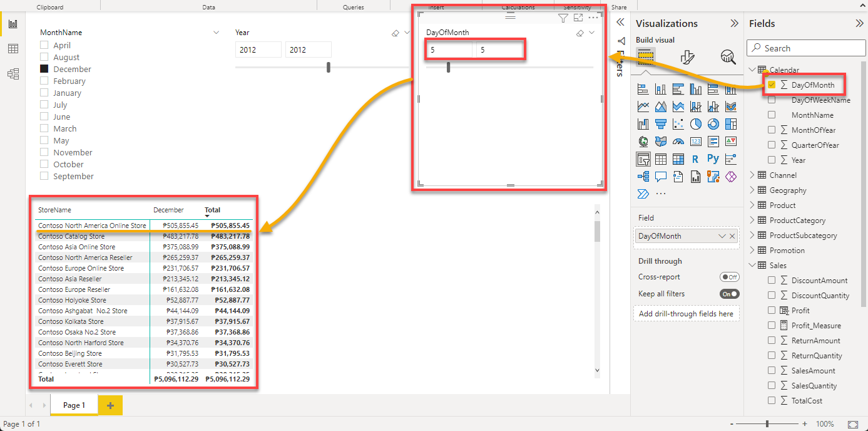Choose the Stacked column chart visual
Viewport: 868px width, 431px height.
pos(660,89)
